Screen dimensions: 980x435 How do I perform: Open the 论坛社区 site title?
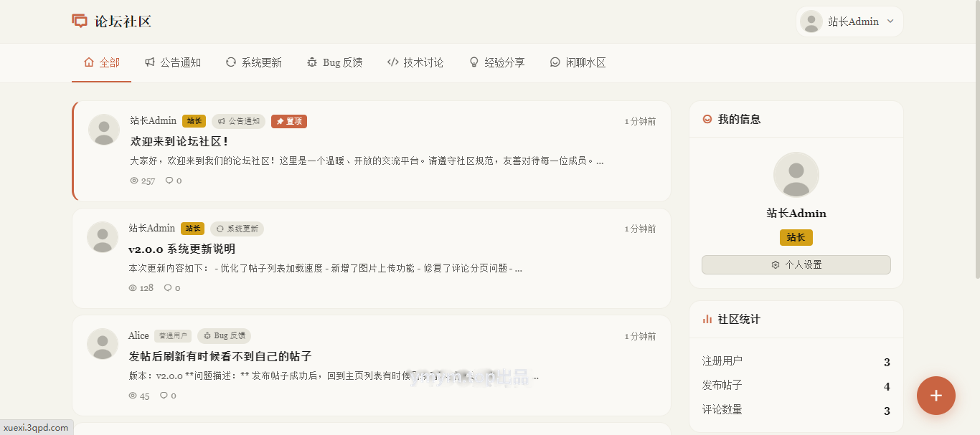(x=123, y=21)
